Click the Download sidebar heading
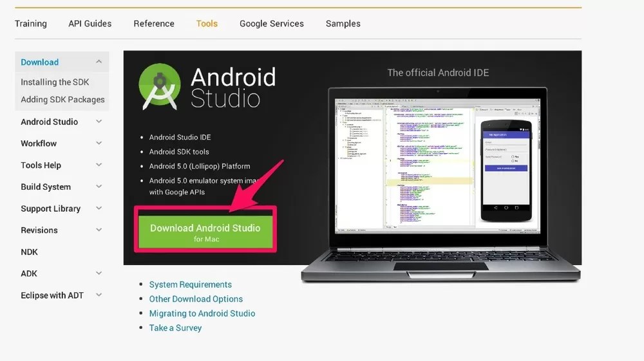This screenshot has width=644, height=361. pyautogui.click(x=40, y=62)
